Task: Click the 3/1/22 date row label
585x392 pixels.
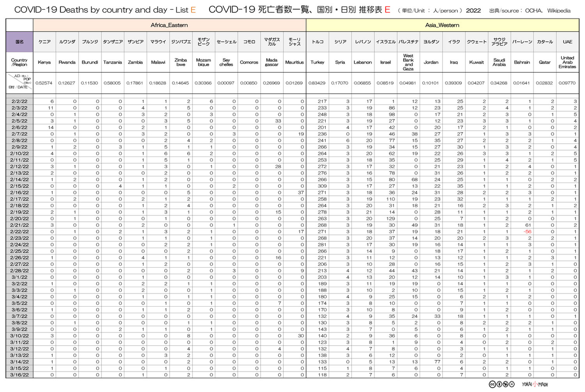Action: tap(19, 277)
